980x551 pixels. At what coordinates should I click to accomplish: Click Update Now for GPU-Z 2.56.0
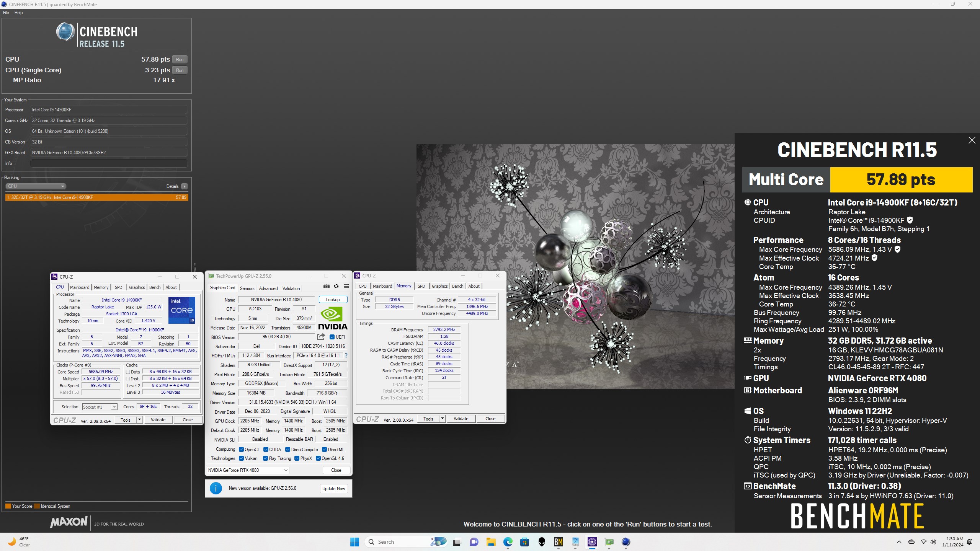coord(333,489)
